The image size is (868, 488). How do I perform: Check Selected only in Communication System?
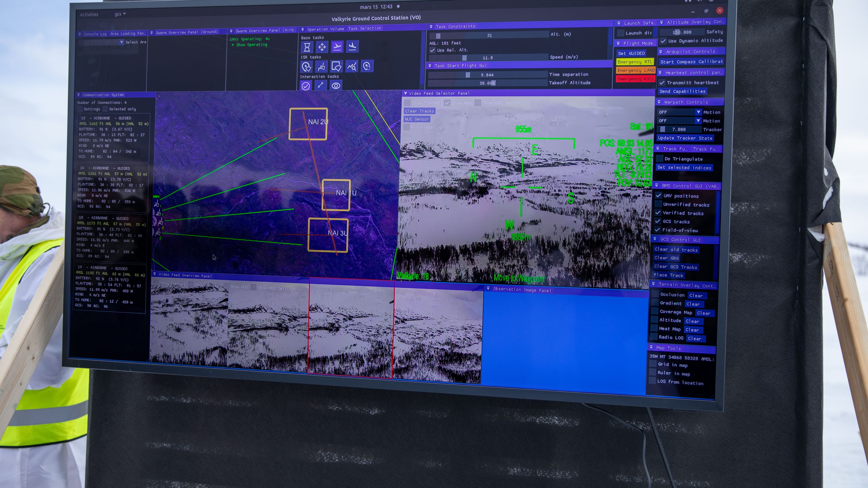(x=105, y=109)
